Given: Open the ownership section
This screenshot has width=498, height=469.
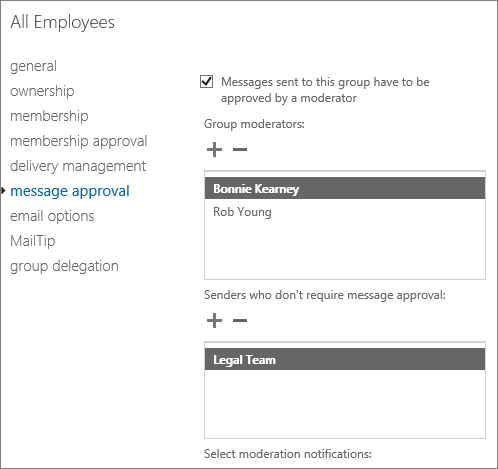Looking at the screenshot, I should click(42, 91).
